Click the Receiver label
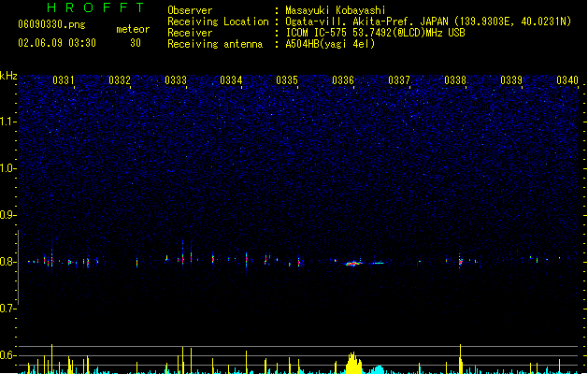The image size is (588, 374). [190, 33]
